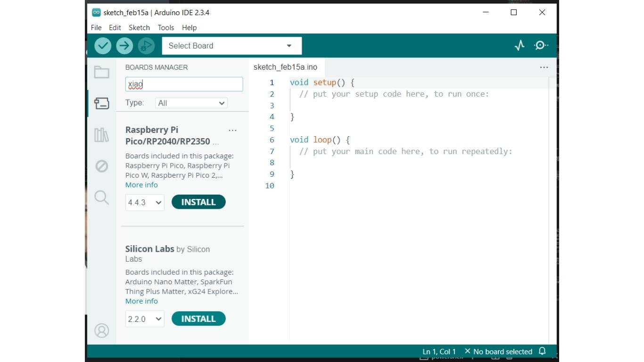Open More info for Raspberry Pi Pico

[x=141, y=185]
